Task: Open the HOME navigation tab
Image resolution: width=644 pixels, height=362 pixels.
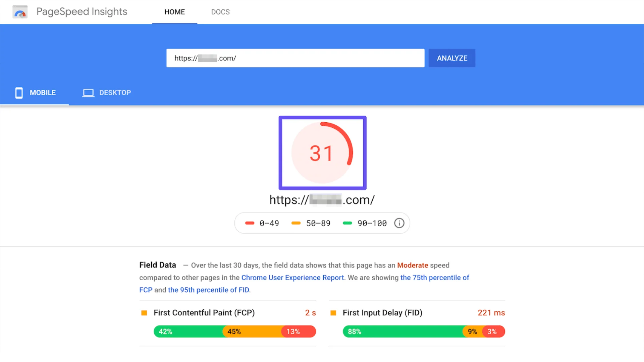Action: (174, 12)
